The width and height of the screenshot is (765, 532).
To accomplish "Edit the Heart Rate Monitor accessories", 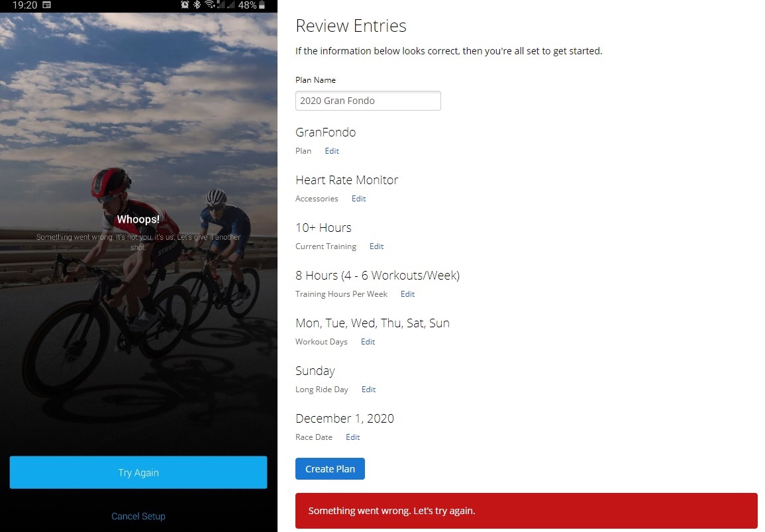I will tap(358, 199).
